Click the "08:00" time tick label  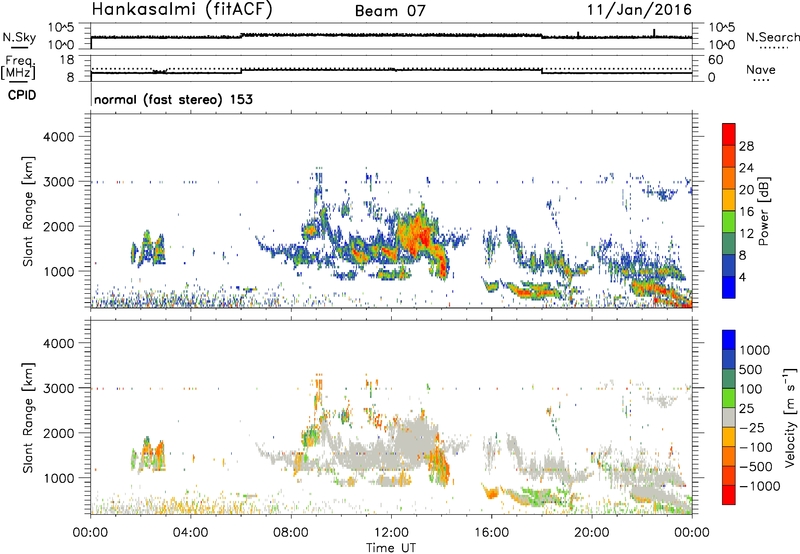tap(291, 533)
